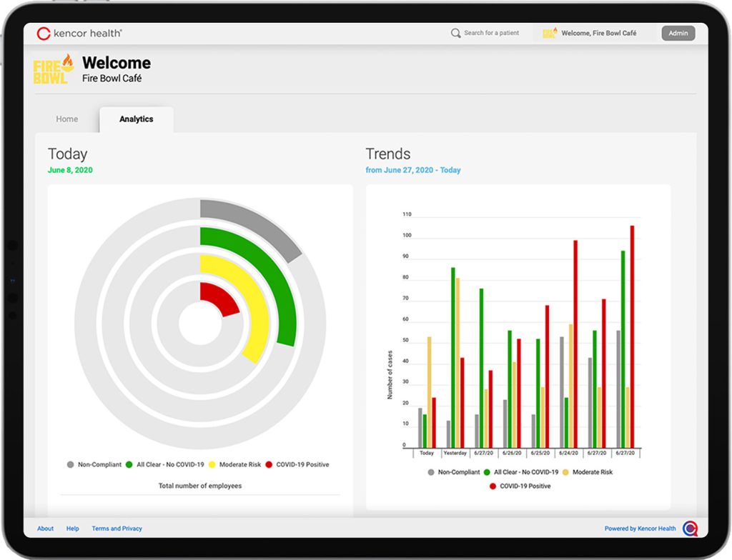The width and height of the screenshot is (732, 560).
Task: Click the search magnifier icon
Action: 455,33
